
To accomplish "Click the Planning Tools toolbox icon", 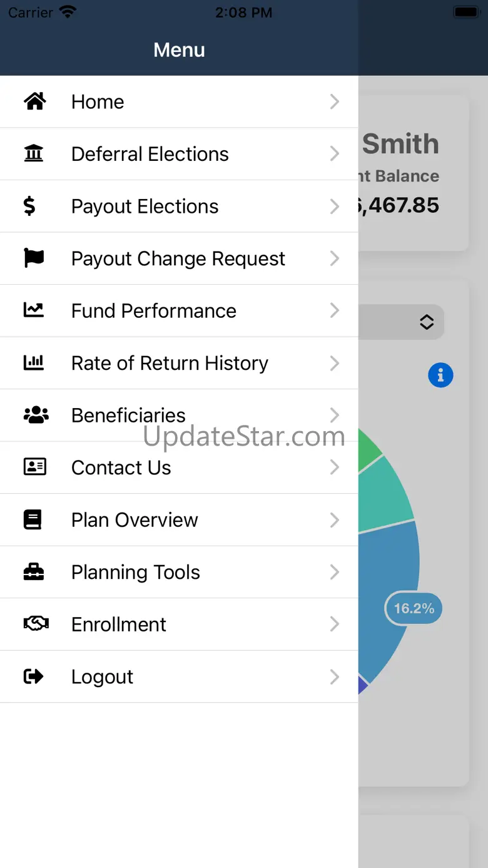I will pos(34,571).
